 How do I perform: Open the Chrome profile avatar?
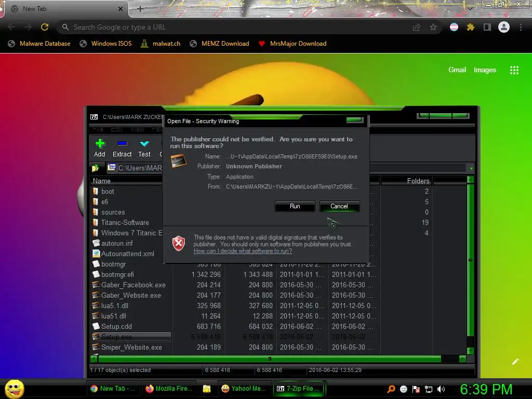(504, 27)
